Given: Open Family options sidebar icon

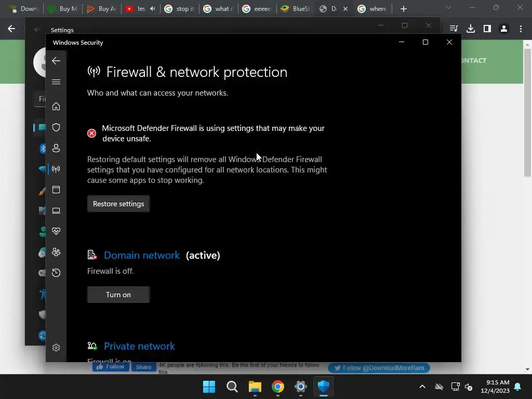Looking at the screenshot, I should pos(56,252).
